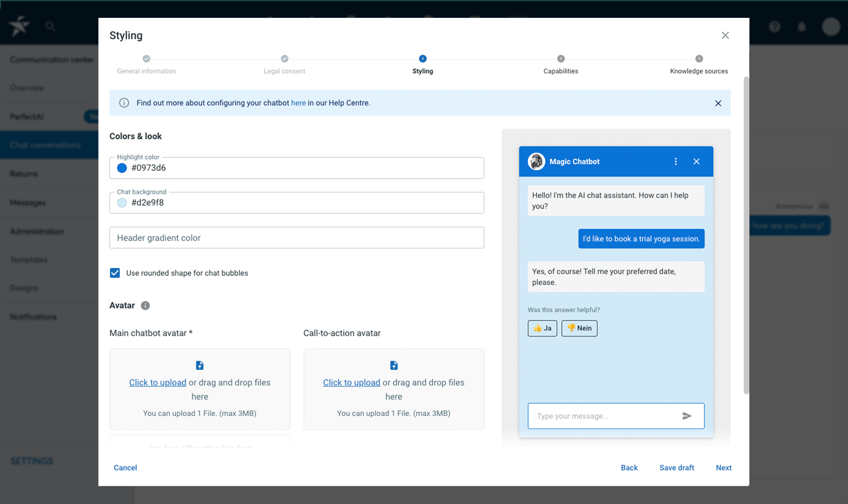Screen dimensions: 848x504
Task: Click the Knowledge sources step circle
Action: pos(699,58)
